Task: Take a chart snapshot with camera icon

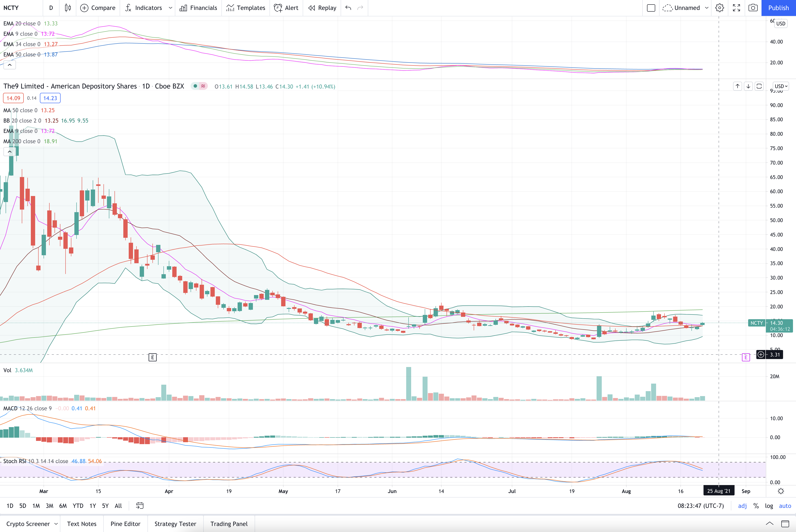Action: coord(753,8)
